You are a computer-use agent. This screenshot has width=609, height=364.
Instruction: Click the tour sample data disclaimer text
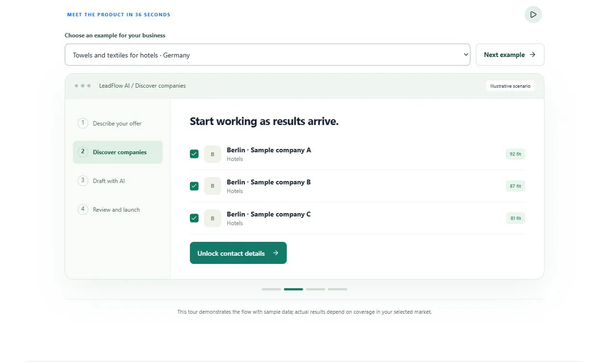click(x=304, y=312)
